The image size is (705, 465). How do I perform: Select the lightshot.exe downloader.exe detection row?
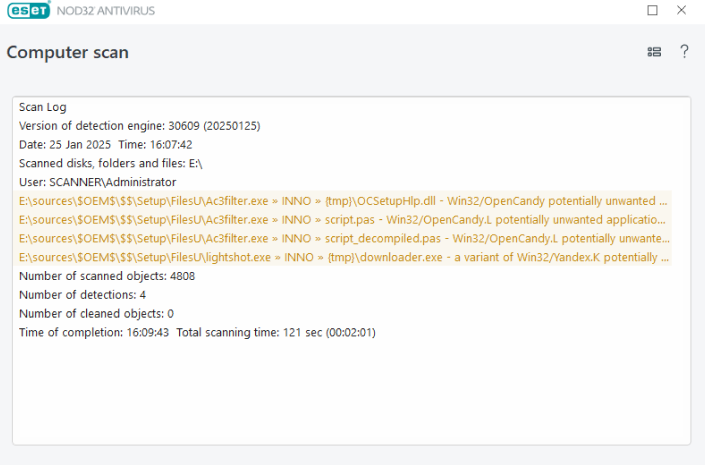point(343,257)
